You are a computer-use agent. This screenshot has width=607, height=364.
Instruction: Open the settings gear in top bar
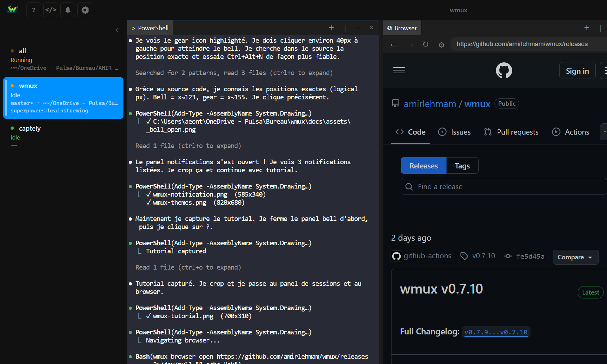click(x=85, y=10)
